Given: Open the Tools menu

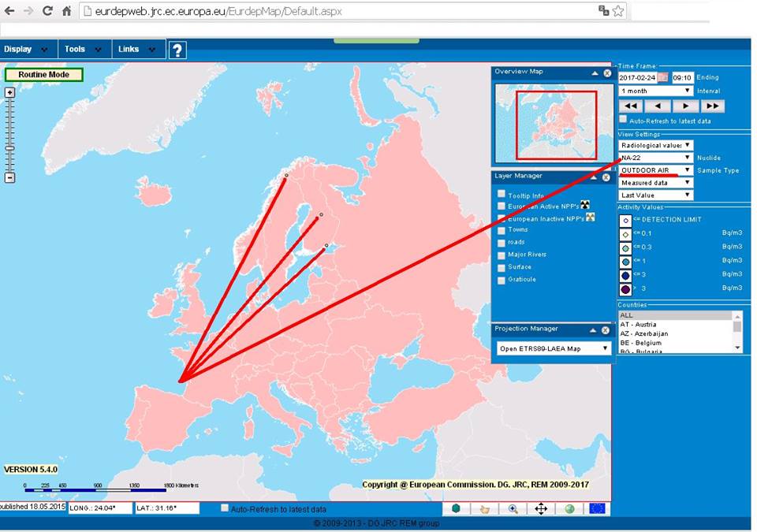Looking at the screenshot, I should coord(83,49).
